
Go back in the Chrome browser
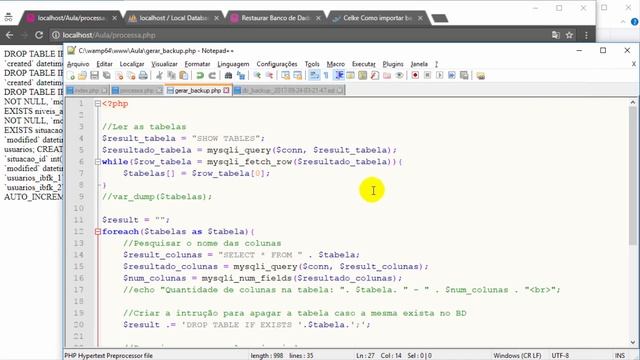click(x=9, y=35)
